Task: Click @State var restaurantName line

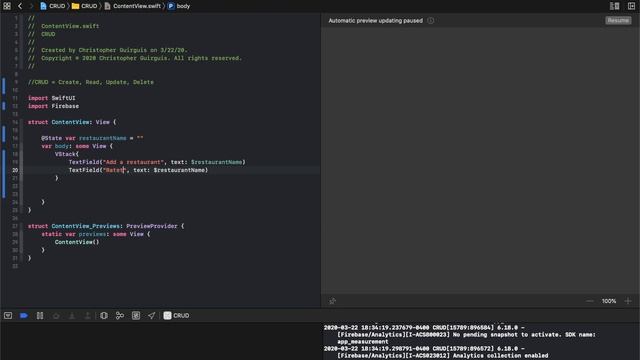Action: (92, 138)
